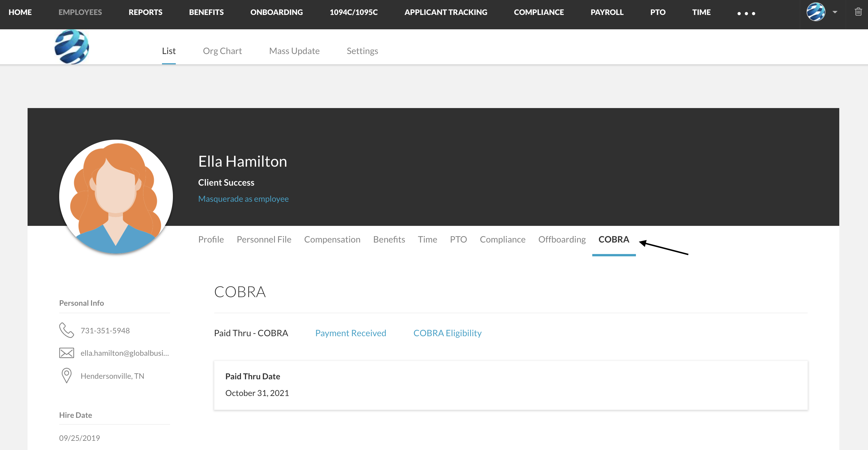Open the account avatar menu
The width and height of the screenshot is (868, 450).
click(816, 12)
